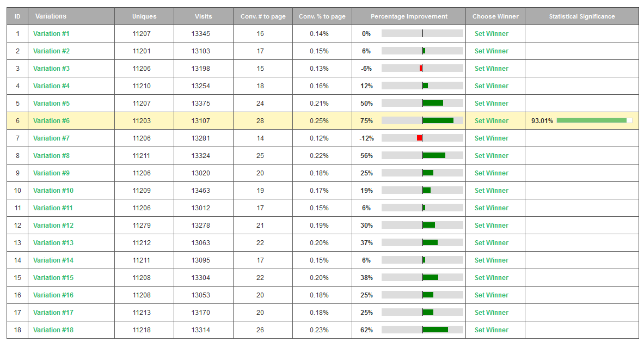Open Variation #12 details

point(53,226)
